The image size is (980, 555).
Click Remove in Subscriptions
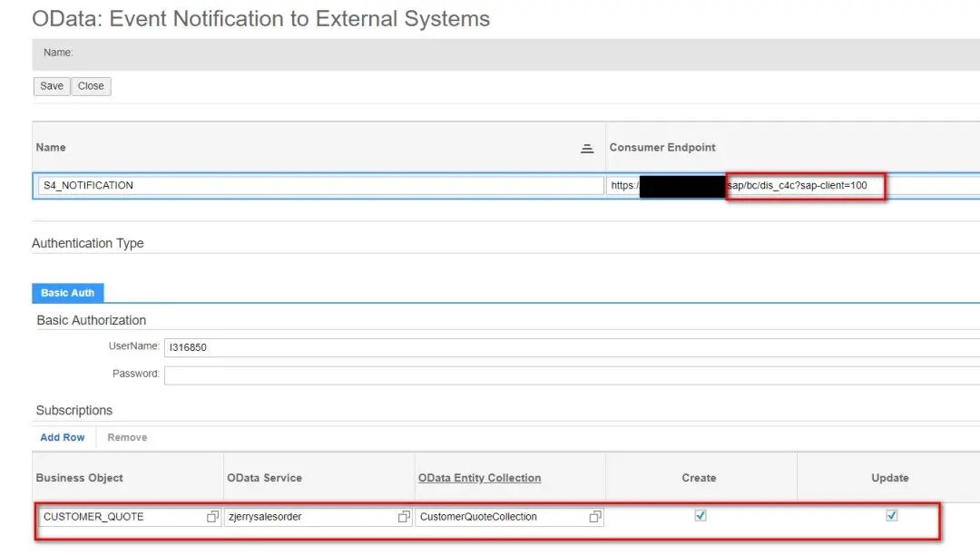coord(128,438)
